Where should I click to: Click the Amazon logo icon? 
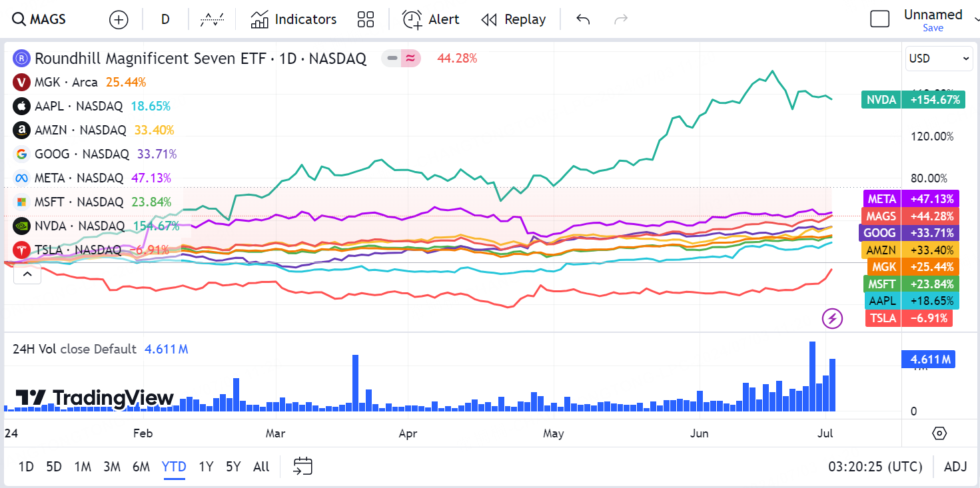pyautogui.click(x=22, y=130)
